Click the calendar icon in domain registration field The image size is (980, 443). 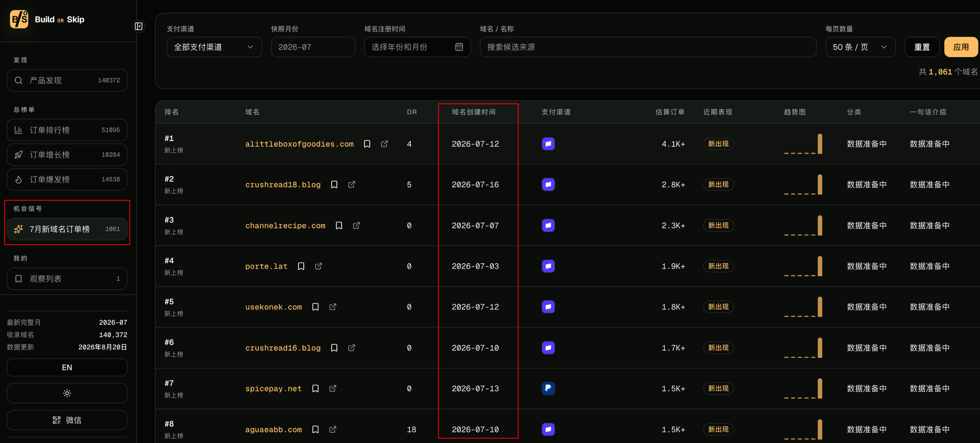pos(459,47)
